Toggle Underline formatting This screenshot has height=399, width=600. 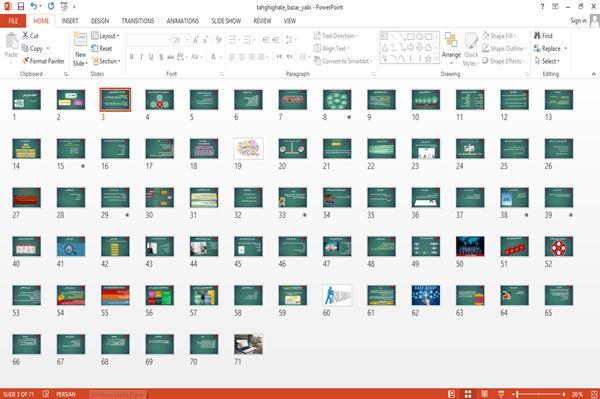pyautogui.click(x=151, y=57)
